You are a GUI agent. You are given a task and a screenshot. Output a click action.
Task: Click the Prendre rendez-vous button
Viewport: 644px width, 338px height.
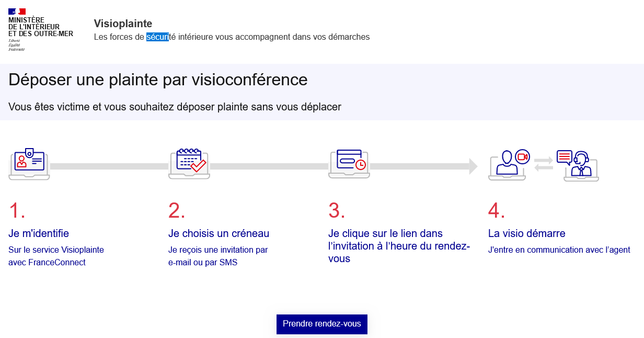pyautogui.click(x=322, y=324)
